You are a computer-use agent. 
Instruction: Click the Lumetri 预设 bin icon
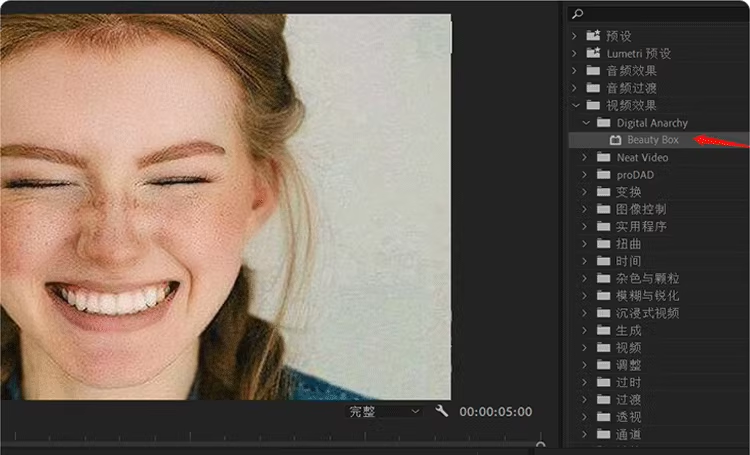click(x=594, y=53)
